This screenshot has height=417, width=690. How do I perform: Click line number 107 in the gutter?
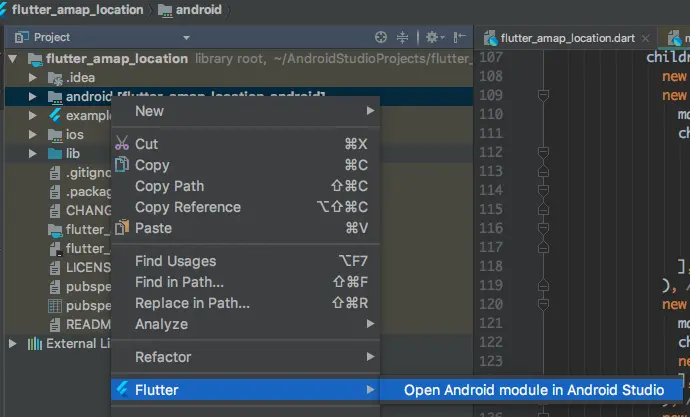click(x=491, y=57)
